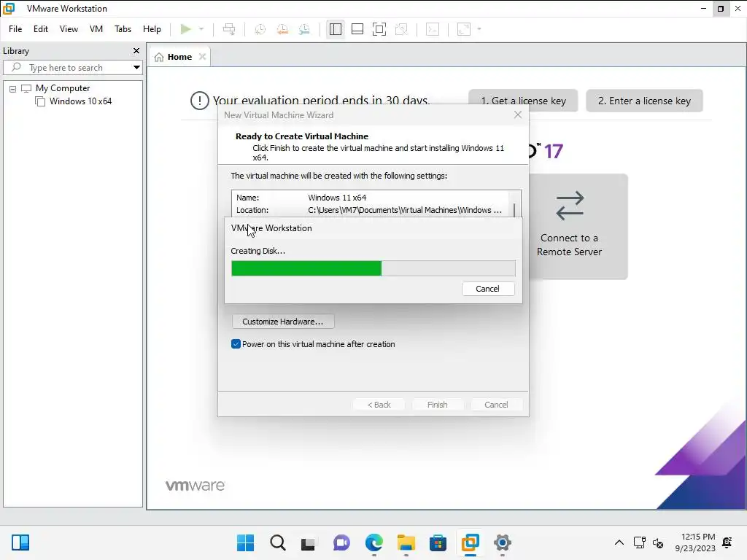Open the Power options dropdown arrow
Screen dimensions: 747x560
tap(201, 29)
